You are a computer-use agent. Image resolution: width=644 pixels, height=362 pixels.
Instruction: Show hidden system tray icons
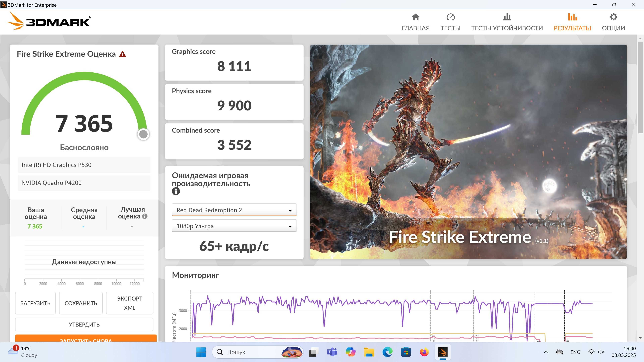(x=546, y=352)
